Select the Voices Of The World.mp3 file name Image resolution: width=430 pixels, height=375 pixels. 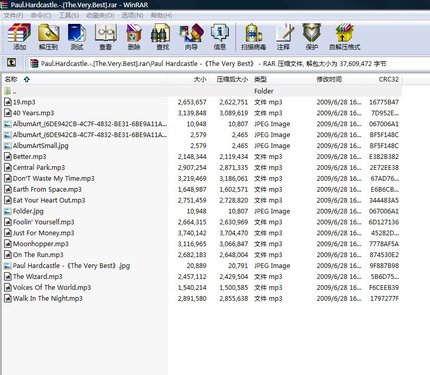click(x=52, y=287)
